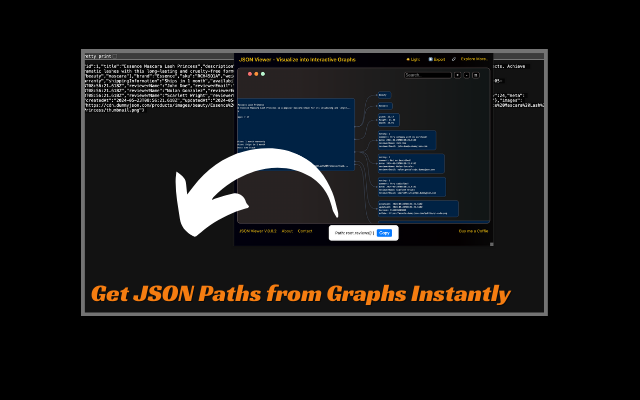Focus the Search input in graph viewer
640x400 pixels.
[428, 75]
